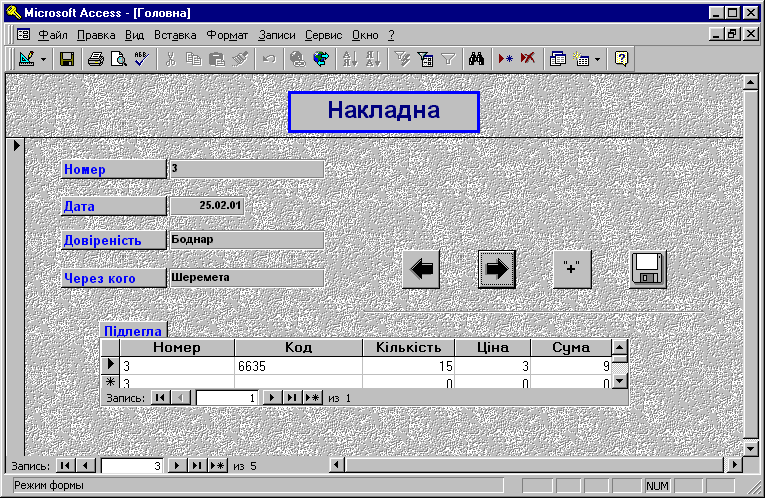
Task: Sort ascending using the A-Z icon
Action: [x=350, y=59]
